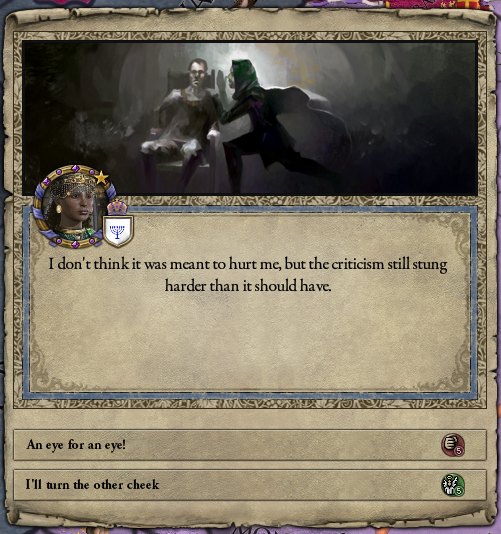
Task: Select the number 5 badge on the angel icon
Action: (459, 491)
